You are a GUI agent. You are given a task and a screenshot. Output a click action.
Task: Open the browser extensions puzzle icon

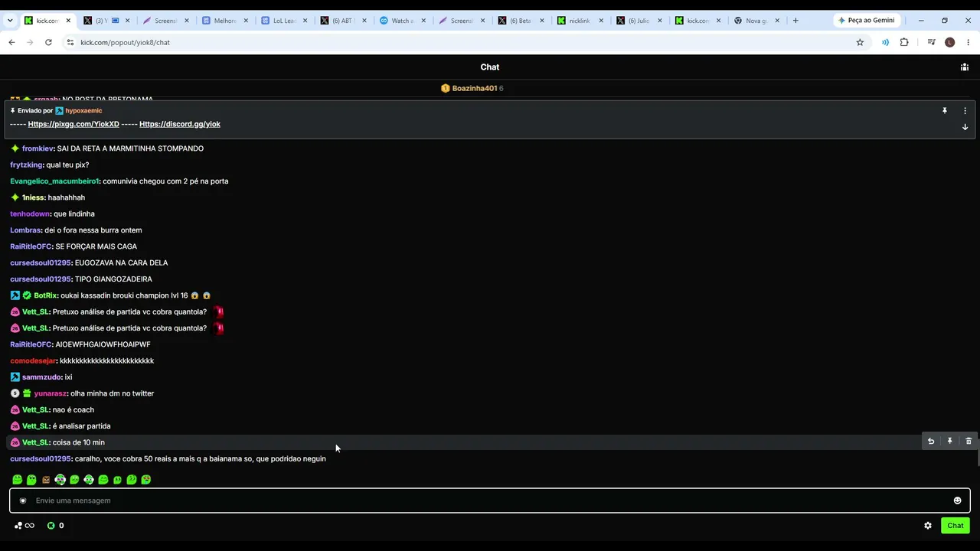pyautogui.click(x=904, y=43)
